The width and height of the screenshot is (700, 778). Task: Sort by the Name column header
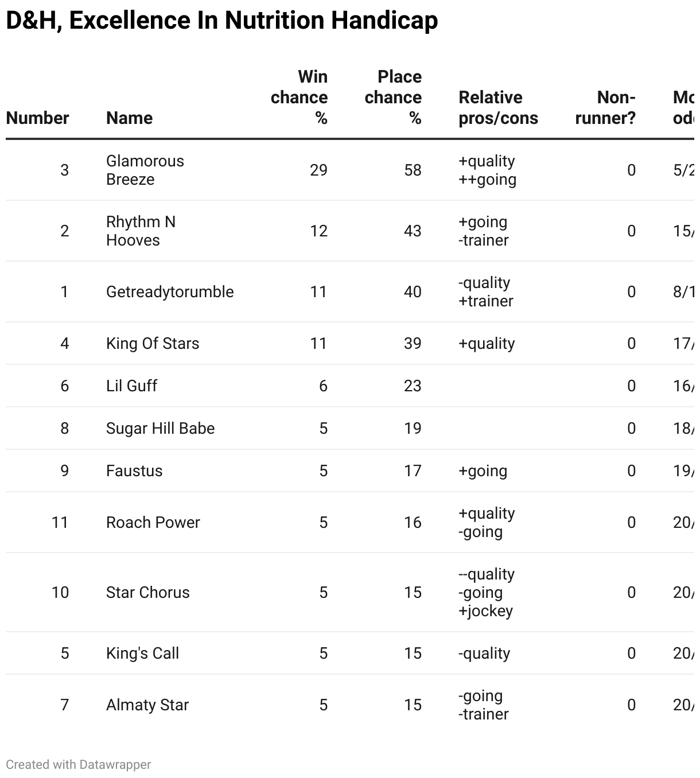coord(129,118)
